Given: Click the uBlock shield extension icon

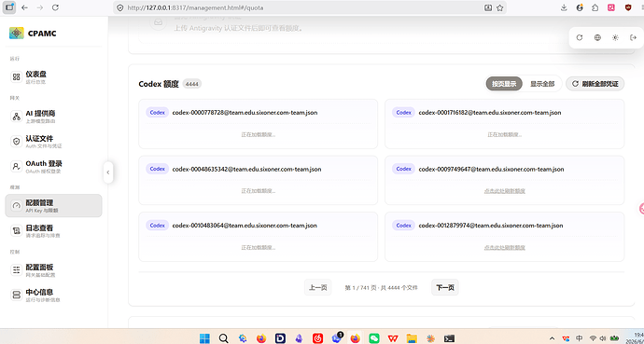Looking at the screenshot, I should [628, 7].
